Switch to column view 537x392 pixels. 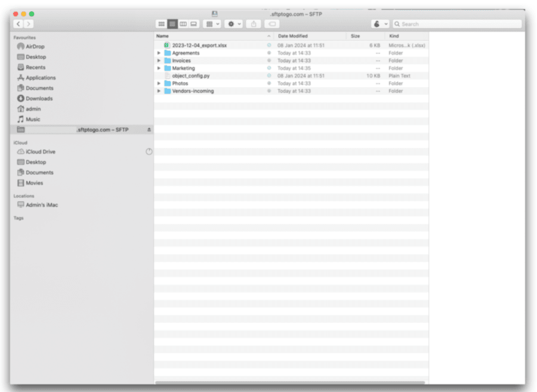tap(183, 24)
